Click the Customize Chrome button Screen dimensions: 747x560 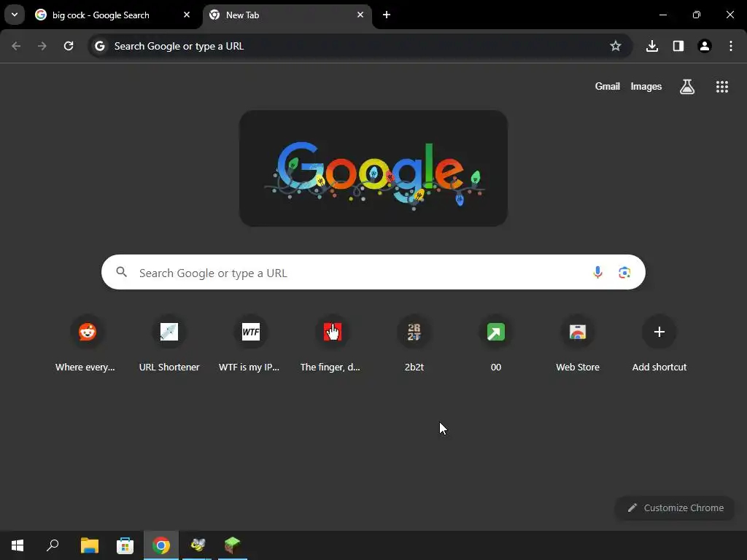coord(675,508)
